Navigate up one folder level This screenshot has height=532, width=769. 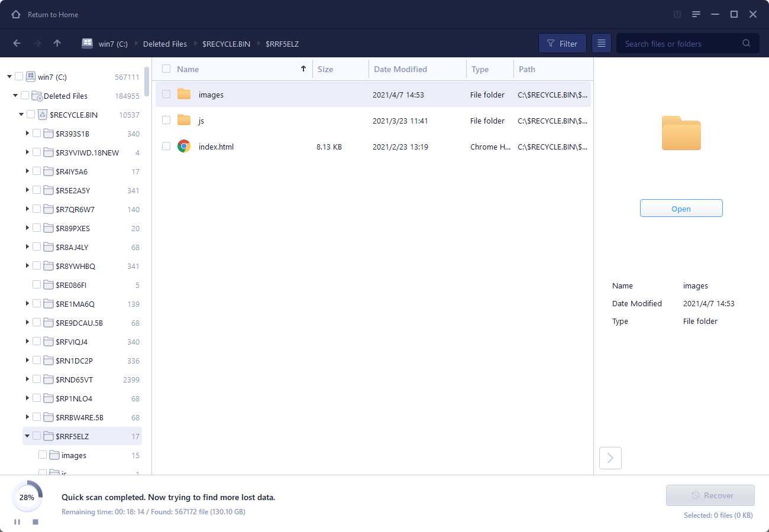click(x=57, y=43)
